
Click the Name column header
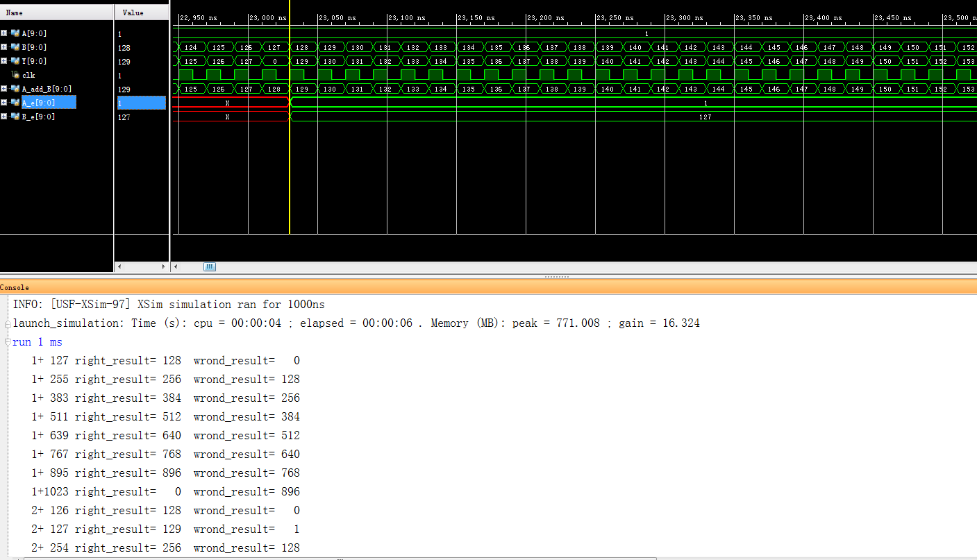point(57,12)
